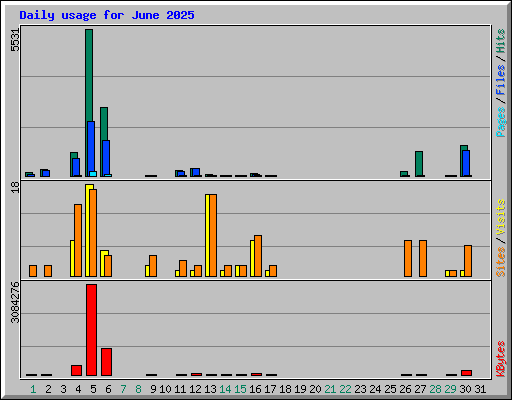Select the yellow Visits bar on day 13
Viewport: 512px width, 400px height.
coord(207,235)
